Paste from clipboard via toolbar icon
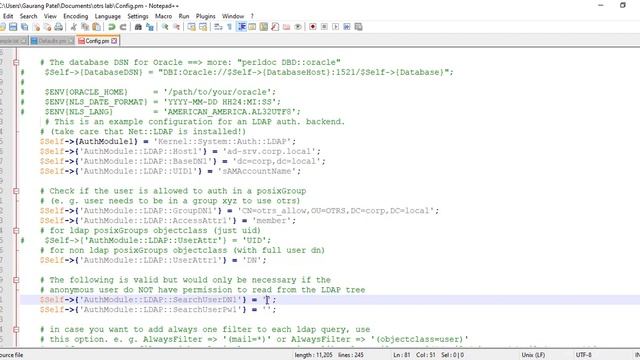 click(x=96, y=27)
